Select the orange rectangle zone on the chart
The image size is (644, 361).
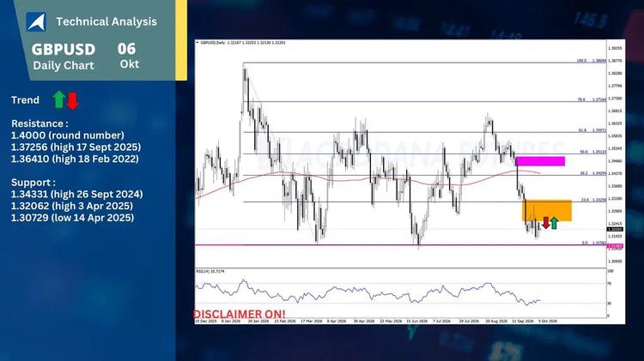pos(547,210)
